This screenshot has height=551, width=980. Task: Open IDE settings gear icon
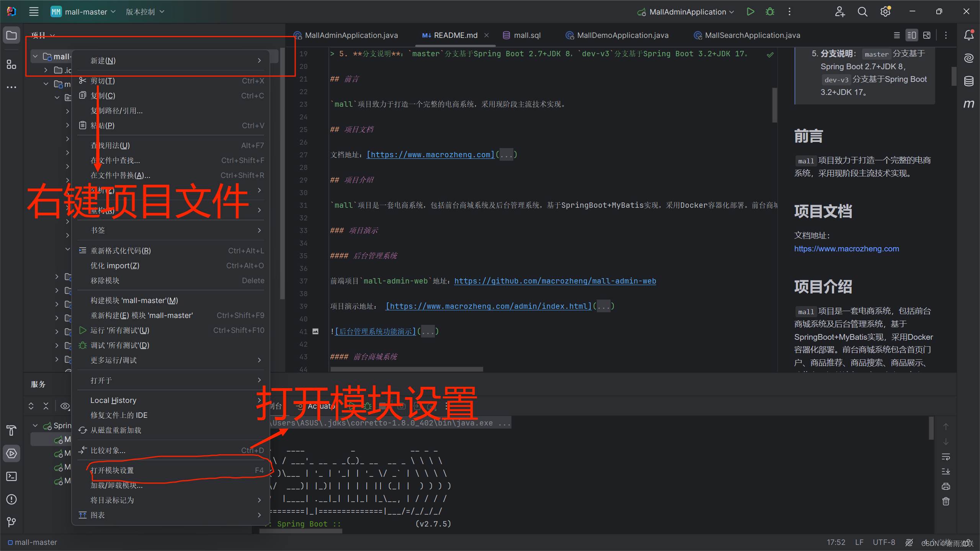[885, 11]
